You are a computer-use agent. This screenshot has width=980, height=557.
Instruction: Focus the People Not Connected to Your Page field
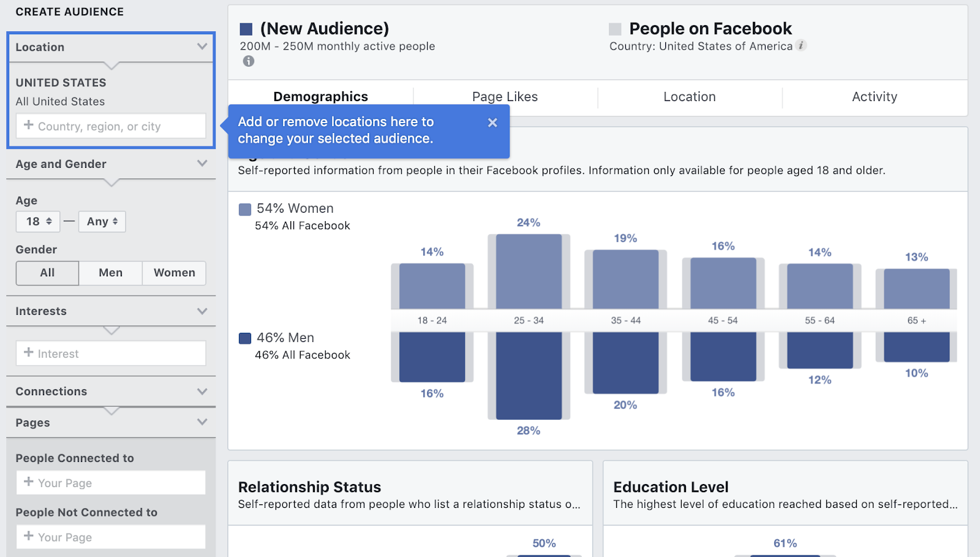tap(111, 537)
